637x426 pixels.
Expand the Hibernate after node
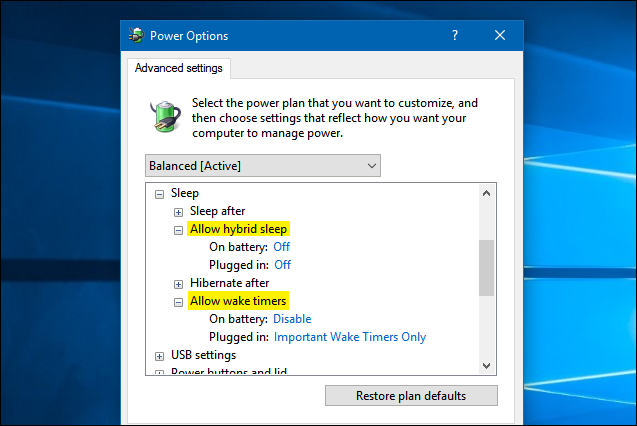tap(179, 283)
